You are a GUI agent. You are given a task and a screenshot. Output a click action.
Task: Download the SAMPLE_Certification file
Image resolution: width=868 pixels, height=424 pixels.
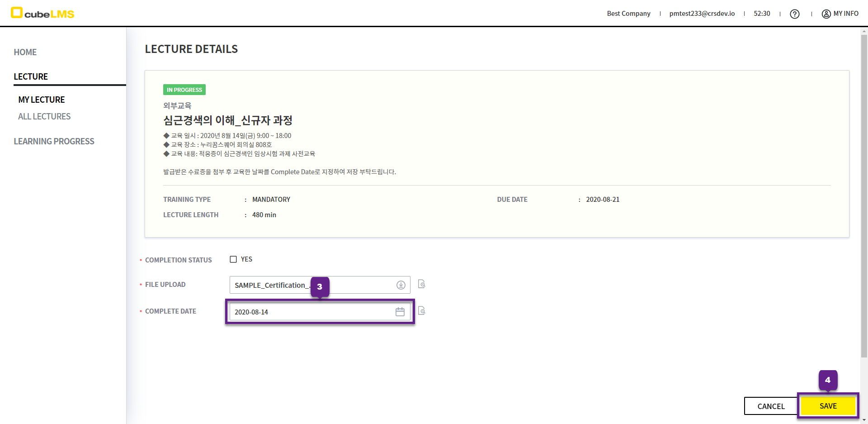click(x=401, y=285)
